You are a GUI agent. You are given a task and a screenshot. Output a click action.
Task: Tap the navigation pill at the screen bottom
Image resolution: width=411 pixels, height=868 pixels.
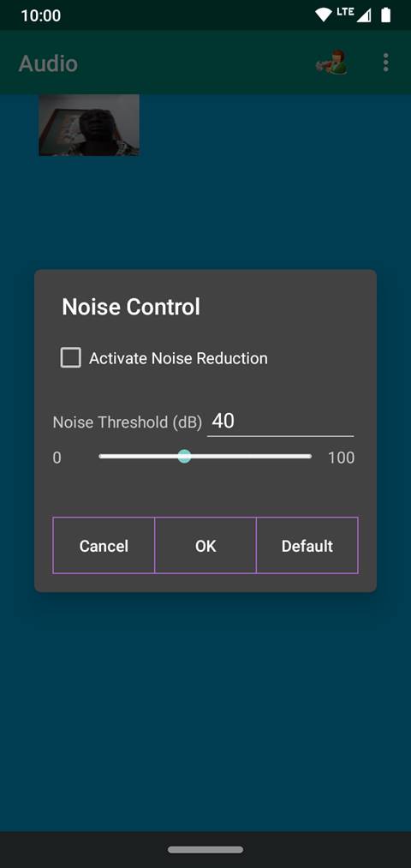(205, 849)
